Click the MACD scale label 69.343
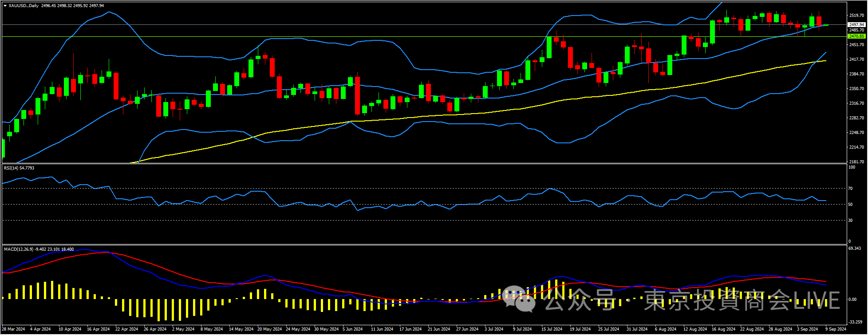The width and height of the screenshot is (868, 335). pos(855,248)
